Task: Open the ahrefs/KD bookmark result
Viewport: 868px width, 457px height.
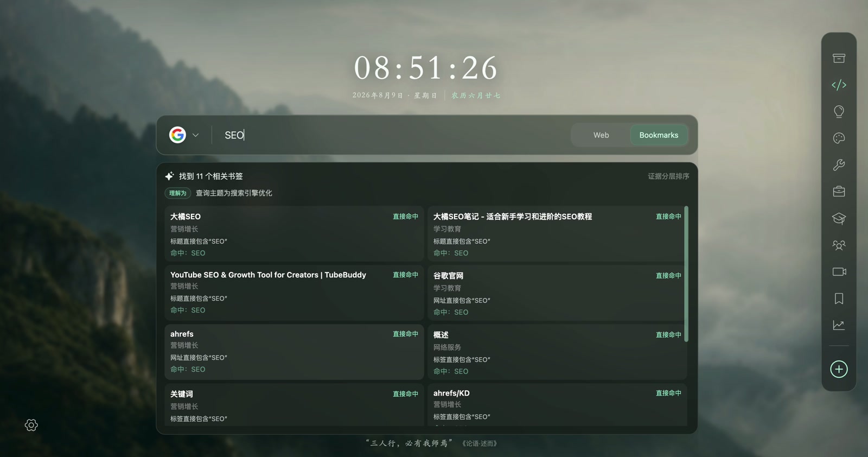Action: (557, 405)
